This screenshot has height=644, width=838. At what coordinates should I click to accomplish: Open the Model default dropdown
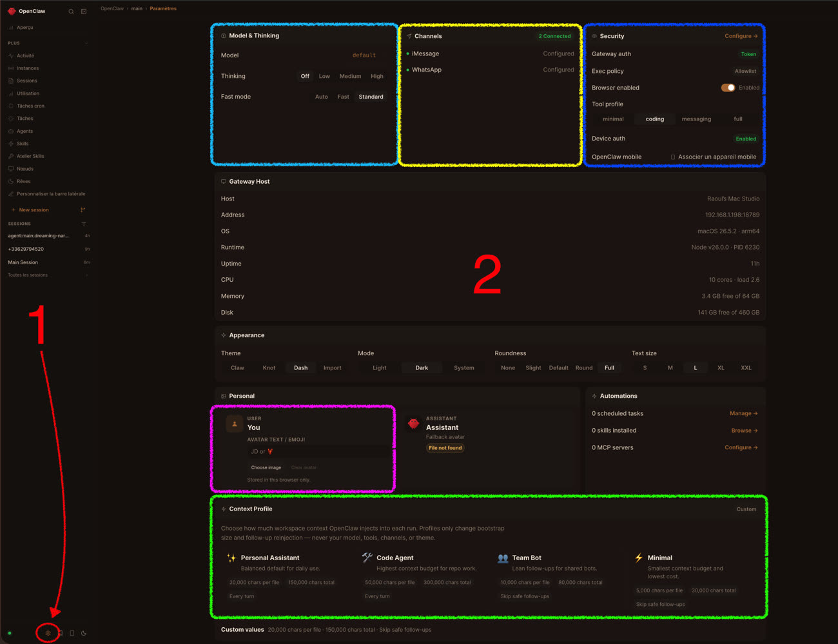click(x=364, y=55)
